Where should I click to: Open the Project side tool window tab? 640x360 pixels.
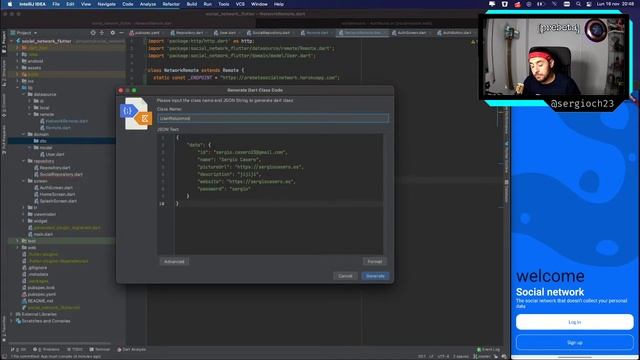(4, 43)
